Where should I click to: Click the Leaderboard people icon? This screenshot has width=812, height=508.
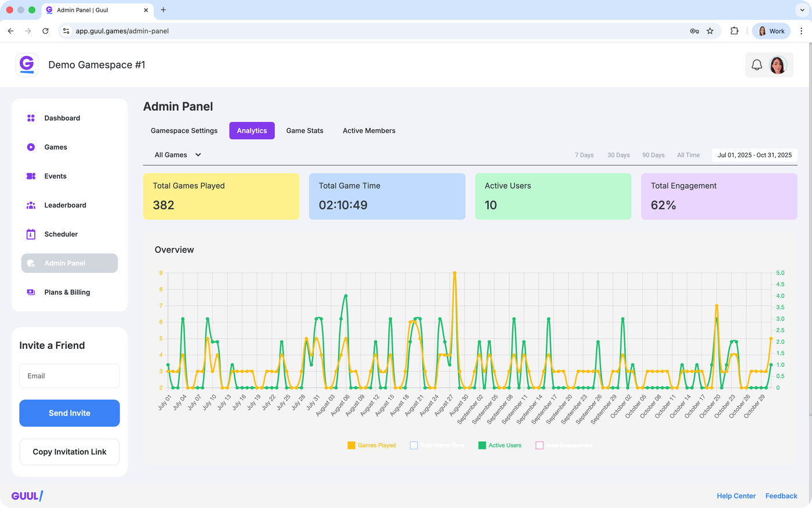[x=31, y=206]
